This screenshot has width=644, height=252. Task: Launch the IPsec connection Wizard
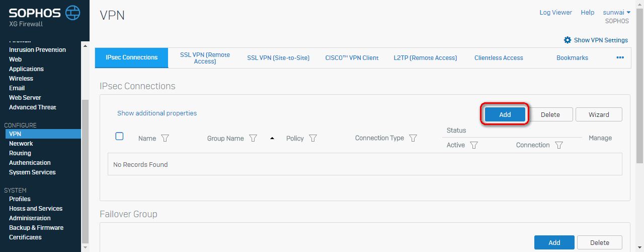[599, 114]
